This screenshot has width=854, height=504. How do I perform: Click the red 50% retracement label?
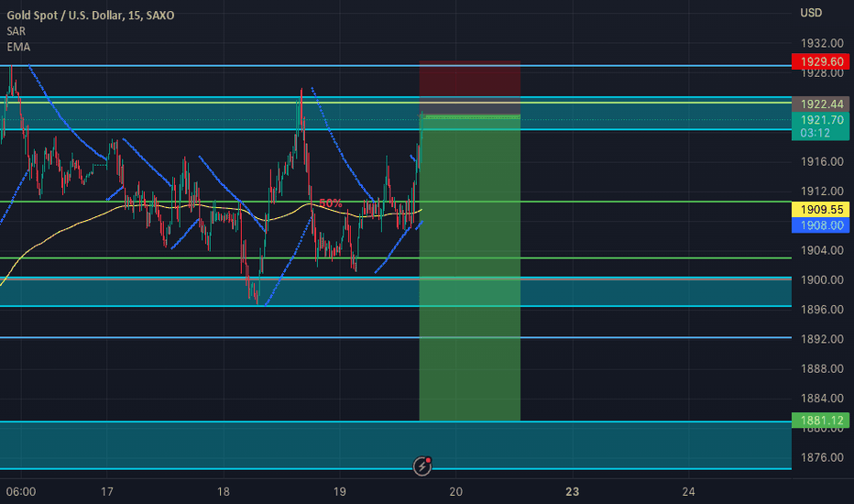[331, 203]
